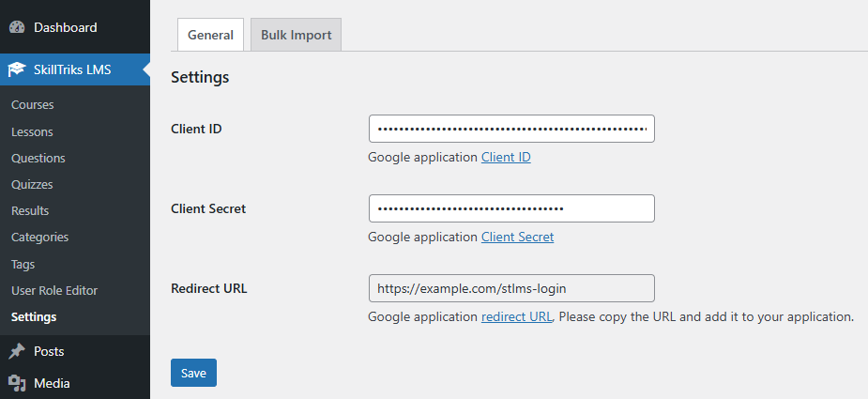The width and height of the screenshot is (868, 399).
Task: Open the Tags submenu item
Action: click(23, 264)
